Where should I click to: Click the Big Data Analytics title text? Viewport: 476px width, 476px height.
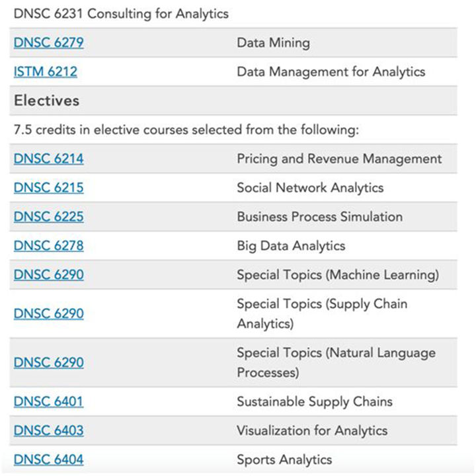[x=291, y=246]
